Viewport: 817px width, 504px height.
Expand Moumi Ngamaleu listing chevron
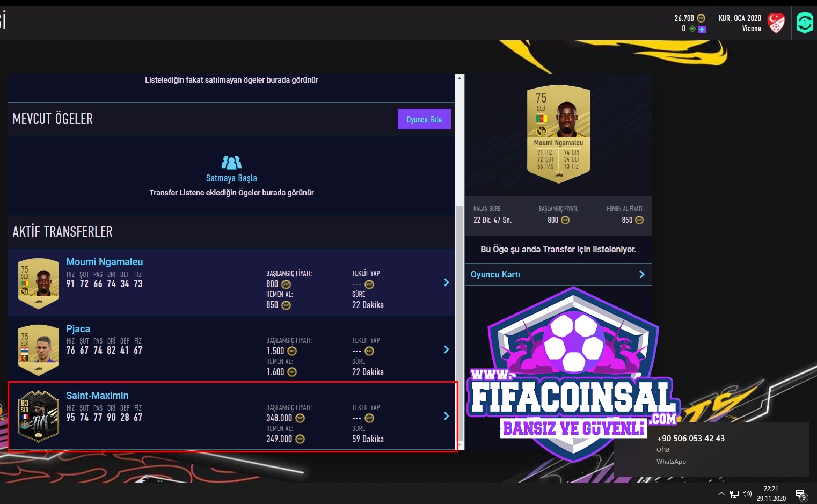(x=447, y=282)
